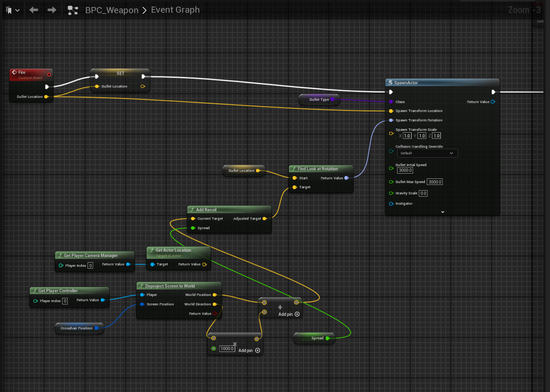550x392 pixels.
Task: Click the SET node yellow output pin
Action: [x=143, y=86]
